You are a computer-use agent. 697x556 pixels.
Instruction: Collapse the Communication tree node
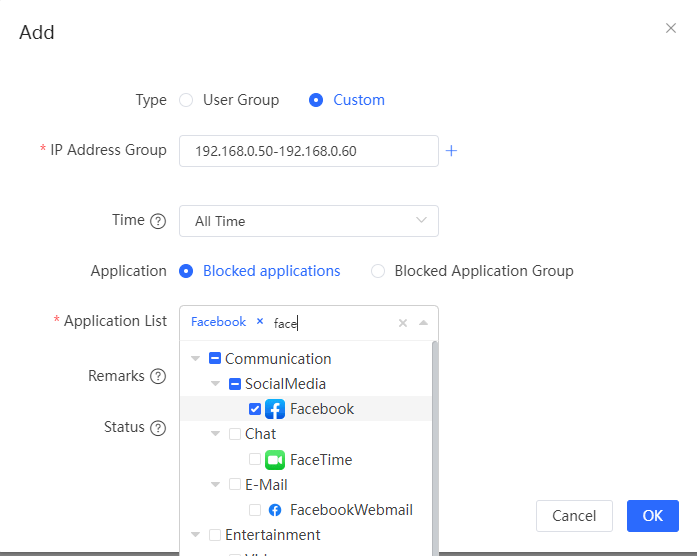(x=195, y=358)
